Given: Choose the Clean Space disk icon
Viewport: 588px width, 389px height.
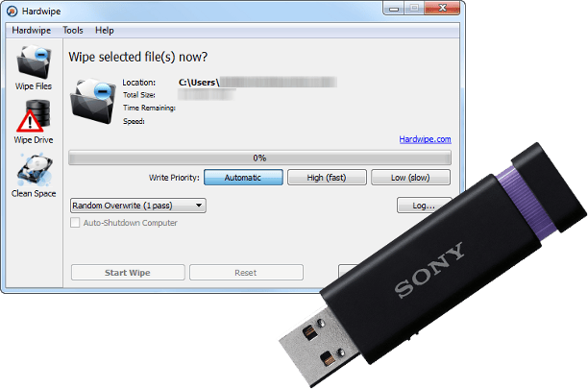Looking at the screenshot, I should coord(35,170).
